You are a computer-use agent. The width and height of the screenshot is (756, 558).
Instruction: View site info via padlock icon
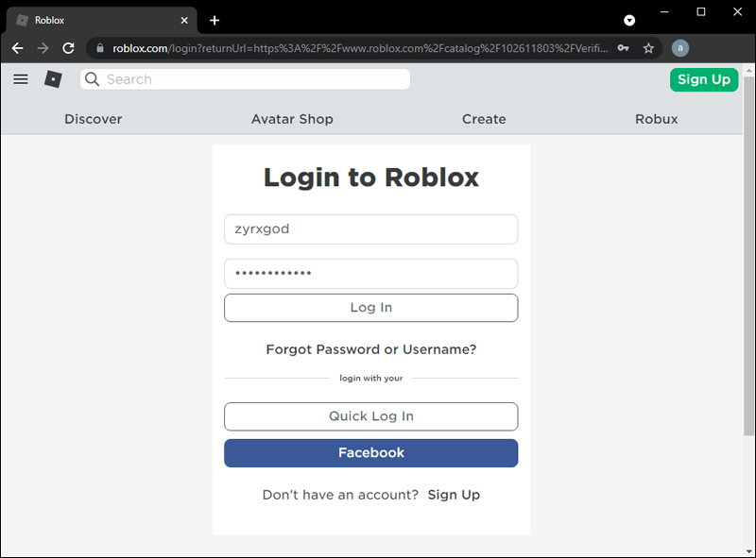pyautogui.click(x=99, y=48)
